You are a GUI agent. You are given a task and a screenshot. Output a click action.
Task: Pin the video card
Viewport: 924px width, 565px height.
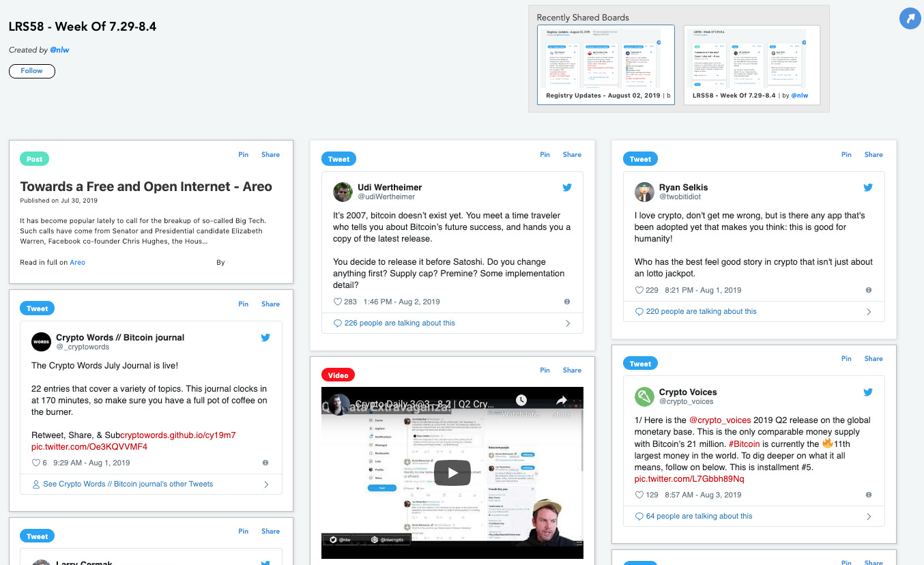545,371
